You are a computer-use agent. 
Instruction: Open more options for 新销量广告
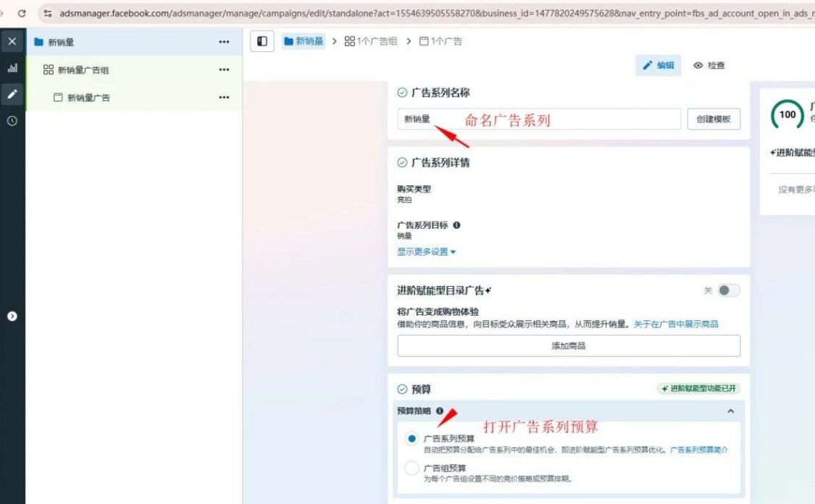(224, 97)
